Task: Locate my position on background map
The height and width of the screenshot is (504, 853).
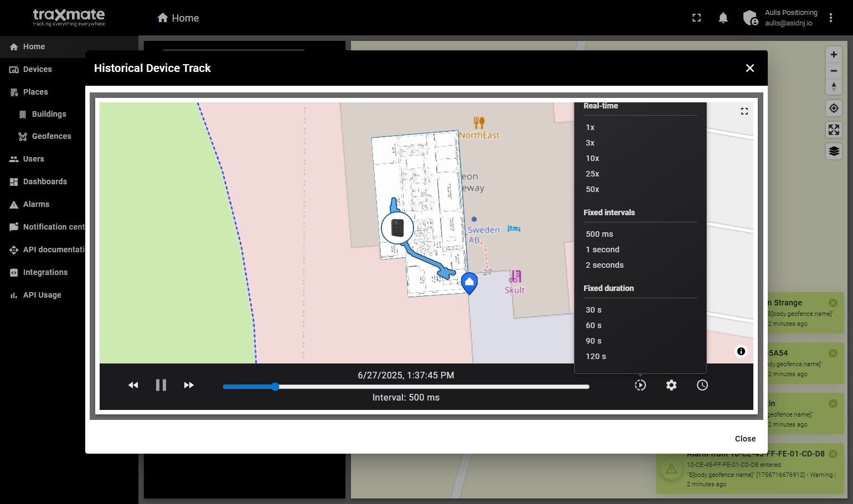Action: click(x=834, y=108)
